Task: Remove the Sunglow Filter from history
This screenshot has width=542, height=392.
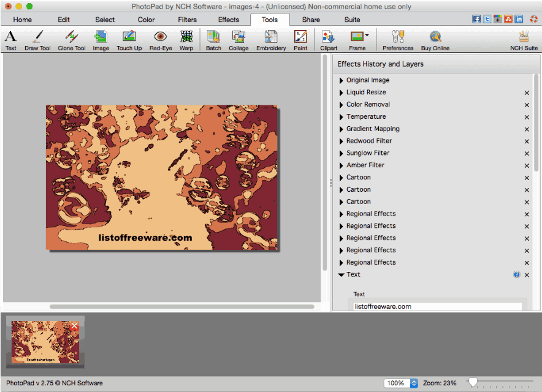Action: click(526, 153)
